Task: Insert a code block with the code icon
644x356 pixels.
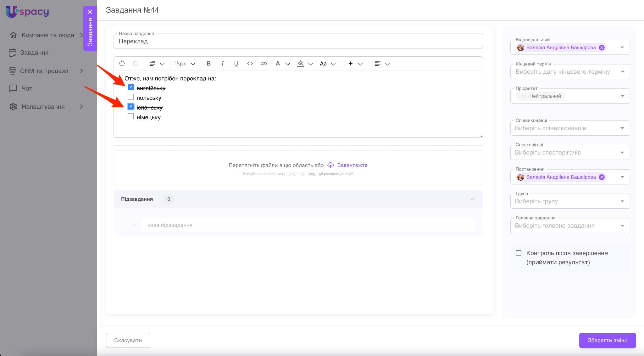Action: (250, 64)
